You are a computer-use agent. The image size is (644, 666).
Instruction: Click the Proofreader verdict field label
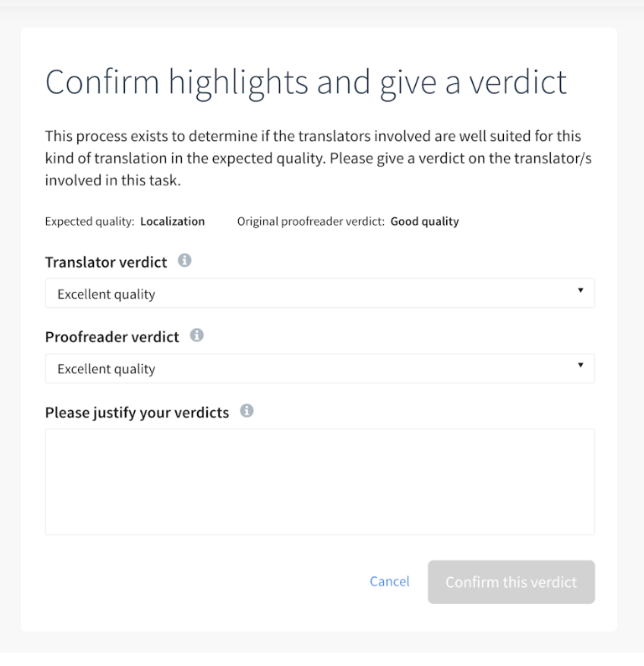pos(112,337)
